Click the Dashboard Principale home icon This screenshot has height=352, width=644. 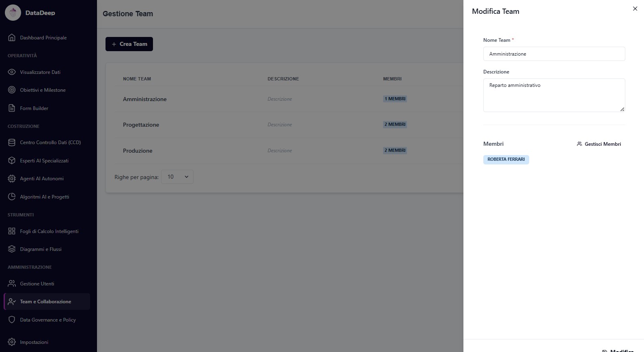click(x=12, y=38)
